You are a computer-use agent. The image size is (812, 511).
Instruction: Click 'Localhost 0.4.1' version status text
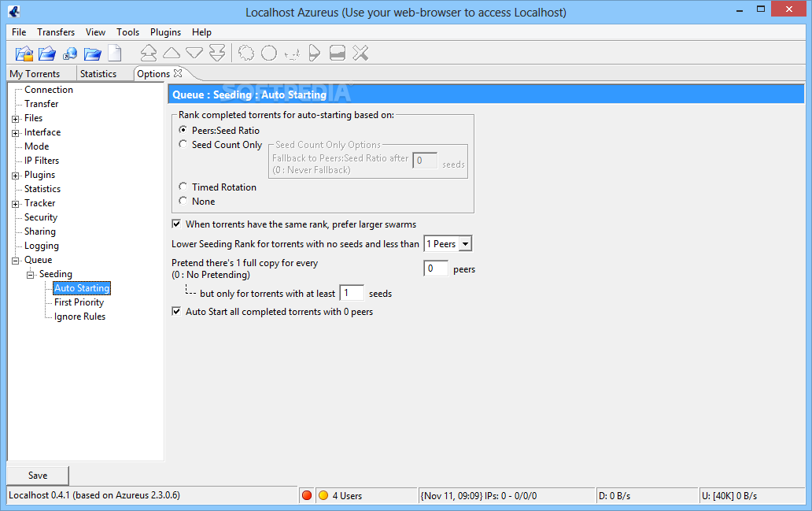tap(94, 495)
